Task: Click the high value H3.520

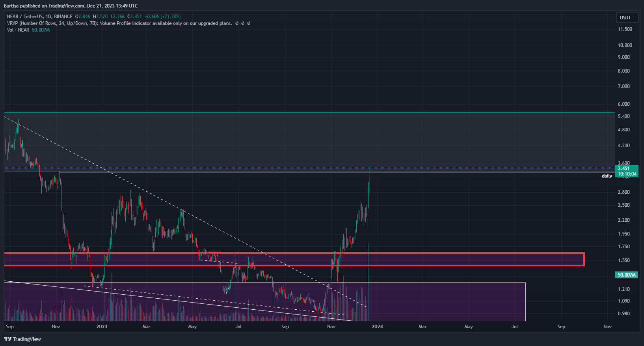Action: click(100, 17)
